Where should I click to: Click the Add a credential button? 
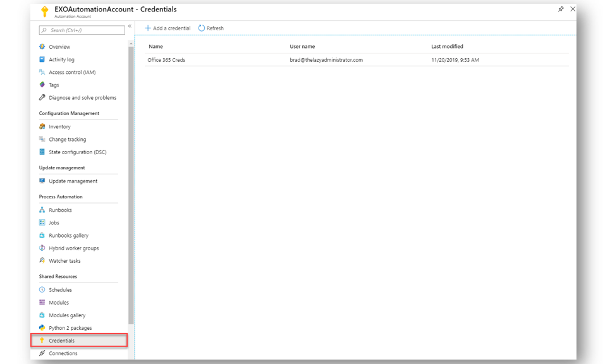coord(168,28)
